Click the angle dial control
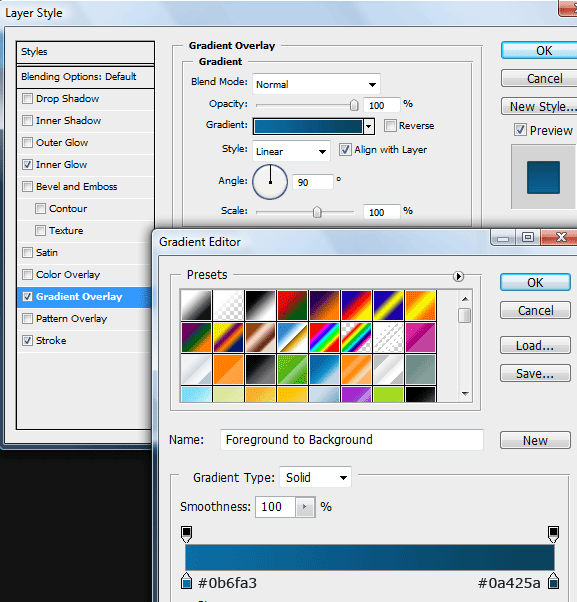Screen dimensions: 577x602 coord(270,182)
